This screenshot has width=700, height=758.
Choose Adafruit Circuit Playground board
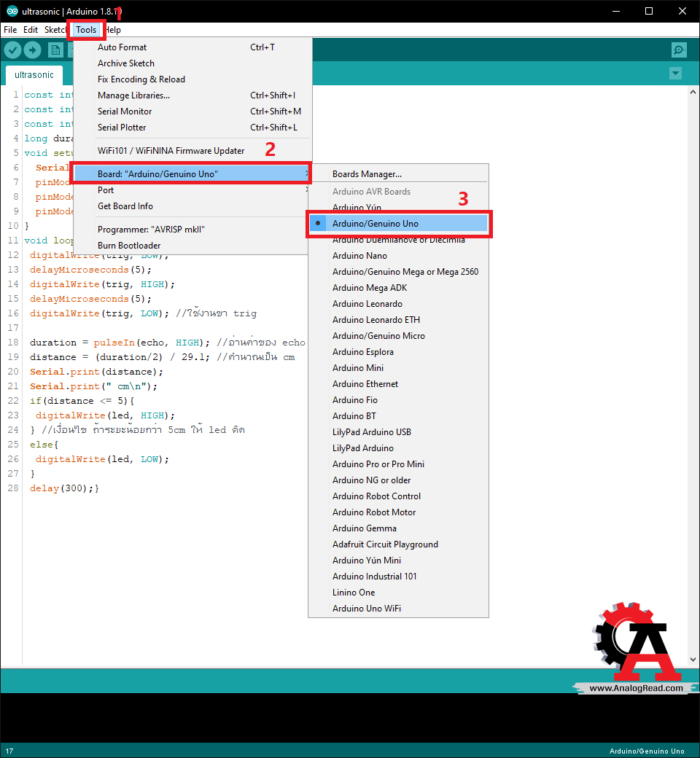pos(398,544)
